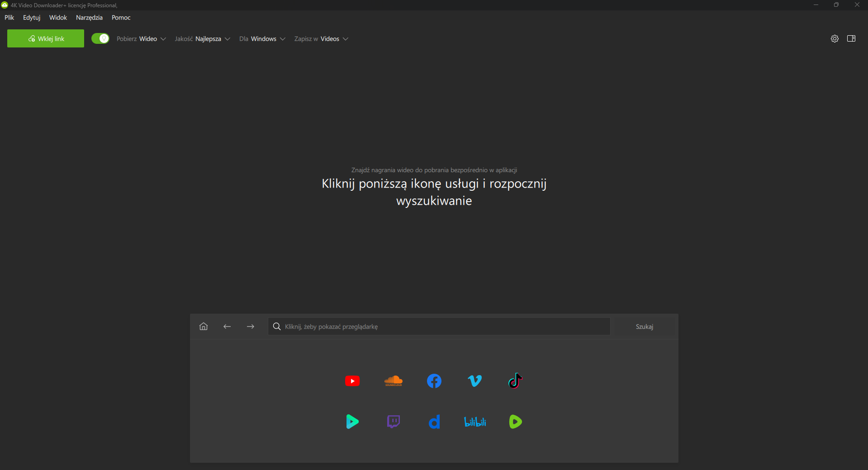This screenshot has width=868, height=470.
Task: Open Twitch service icon
Action: point(394,422)
